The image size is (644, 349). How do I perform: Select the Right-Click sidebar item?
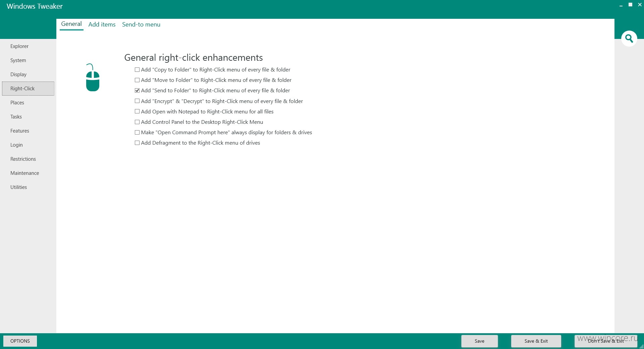click(x=28, y=89)
